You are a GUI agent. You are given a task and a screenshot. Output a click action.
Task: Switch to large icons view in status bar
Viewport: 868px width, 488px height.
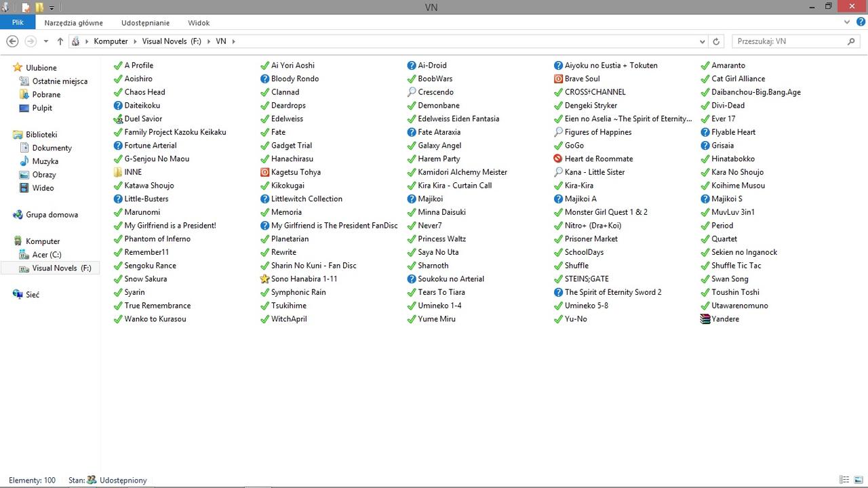click(x=858, y=480)
